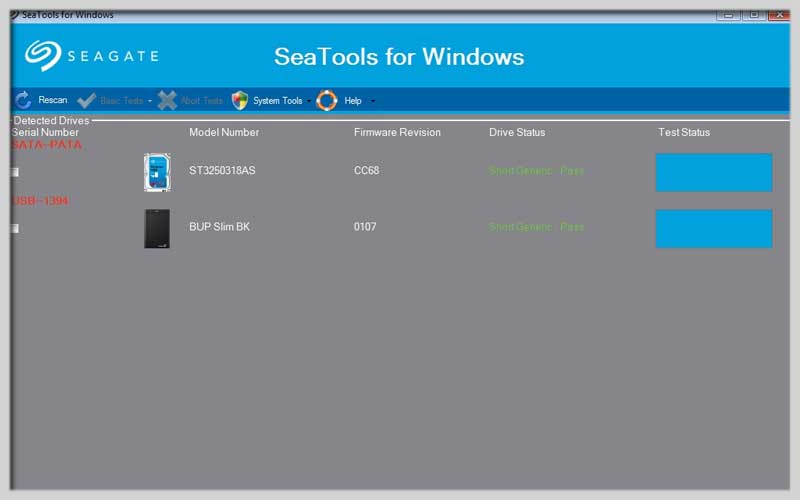Image resolution: width=800 pixels, height=500 pixels.
Task: Click the Detected Drives group label
Action: click(52, 120)
